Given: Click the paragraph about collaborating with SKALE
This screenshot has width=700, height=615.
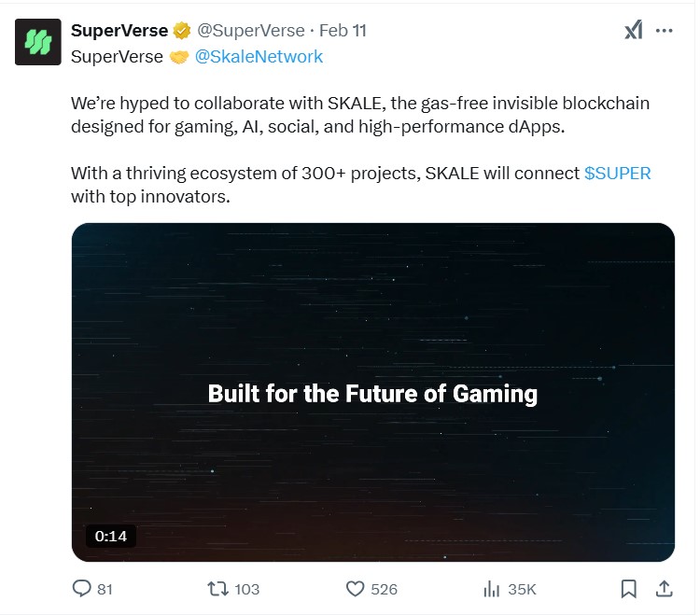Looking at the screenshot, I should click(x=359, y=115).
